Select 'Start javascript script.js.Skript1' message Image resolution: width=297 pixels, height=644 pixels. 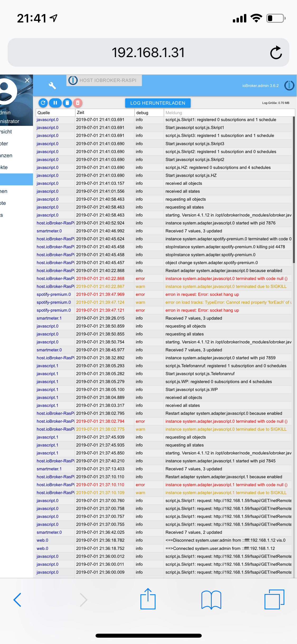tap(195, 128)
